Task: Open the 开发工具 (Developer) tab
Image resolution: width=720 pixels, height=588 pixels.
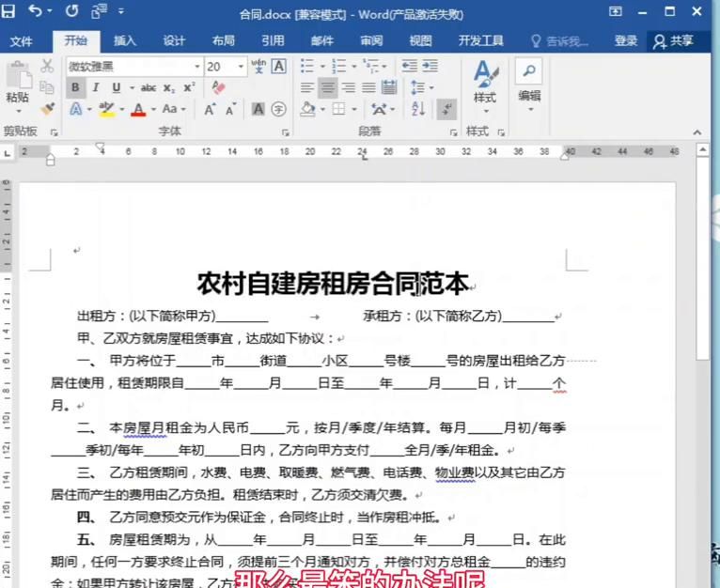Action: tap(480, 40)
